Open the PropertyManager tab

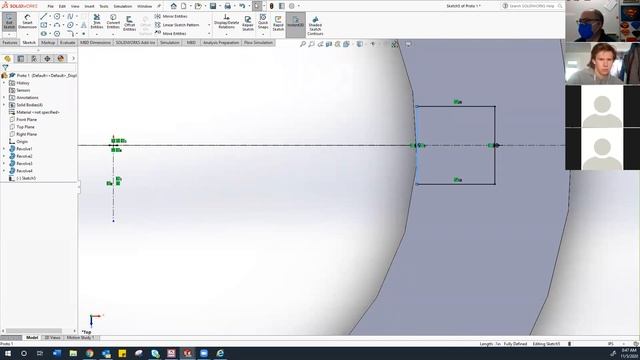click(21, 59)
